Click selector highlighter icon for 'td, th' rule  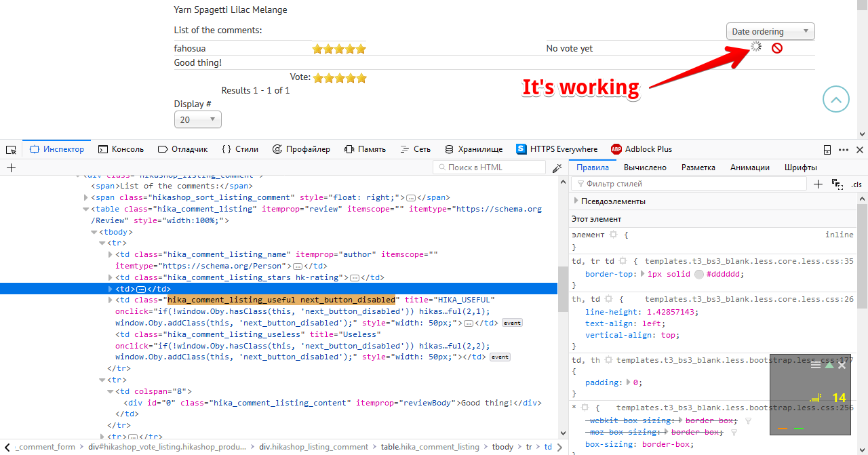608,361
